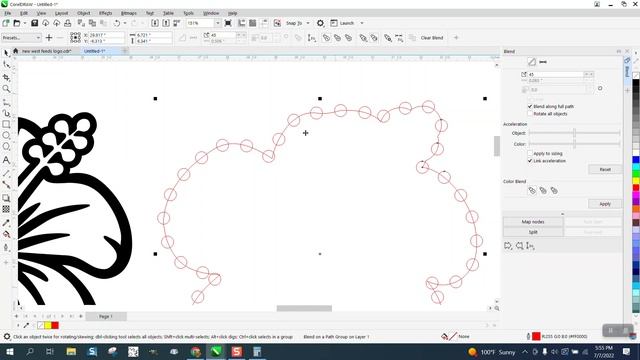Select the Ellipse tool
Viewport: 640px width, 360px height.
tap(6, 135)
